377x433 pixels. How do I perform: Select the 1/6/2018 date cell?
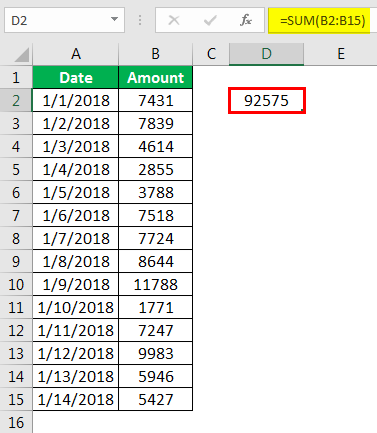tap(76, 215)
